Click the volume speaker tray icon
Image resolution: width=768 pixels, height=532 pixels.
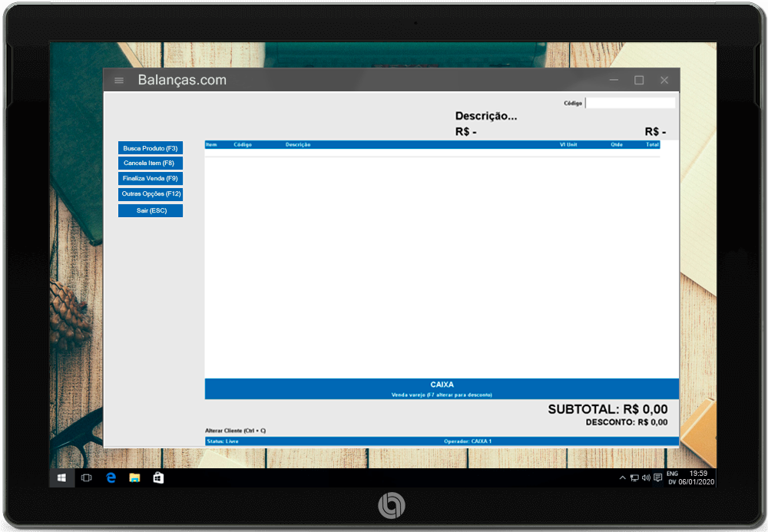(646, 477)
